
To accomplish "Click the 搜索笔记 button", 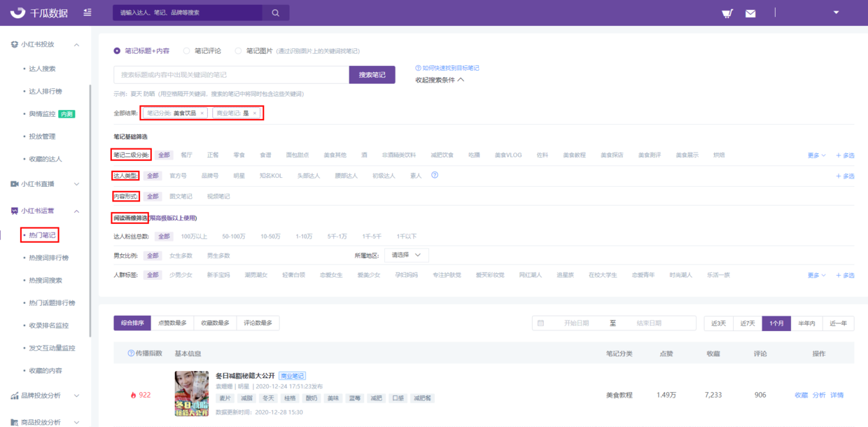I will point(372,74).
